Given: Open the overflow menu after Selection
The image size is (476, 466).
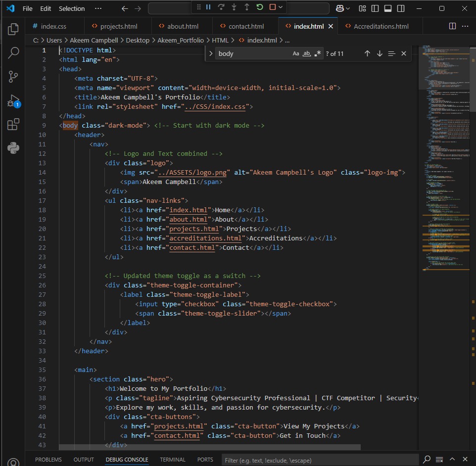Looking at the screenshot, I should [x=98, y=8].
